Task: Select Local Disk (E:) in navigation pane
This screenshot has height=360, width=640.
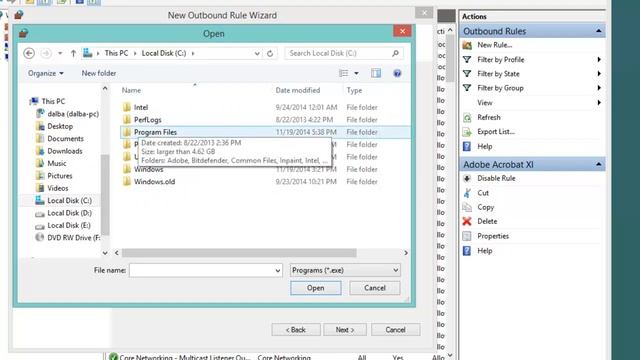Action: pyautogui.click(x=69, y=225)
